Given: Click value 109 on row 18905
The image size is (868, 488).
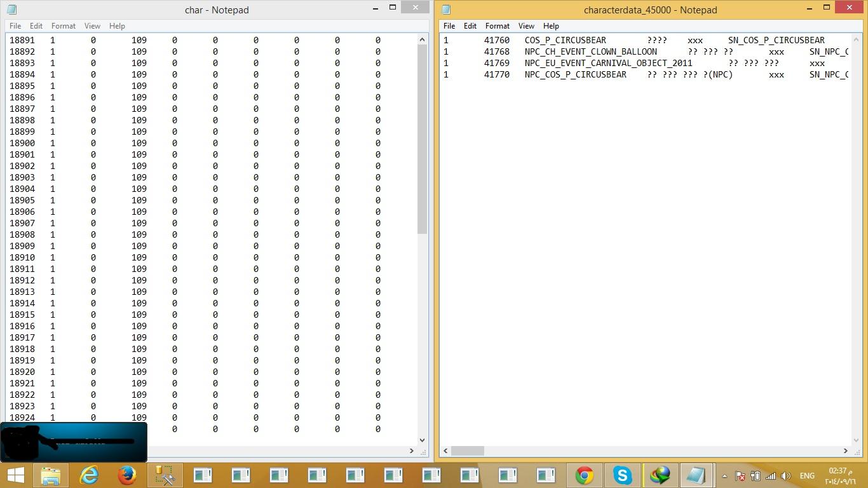Looking at the screenshot, I should (139, 200).
